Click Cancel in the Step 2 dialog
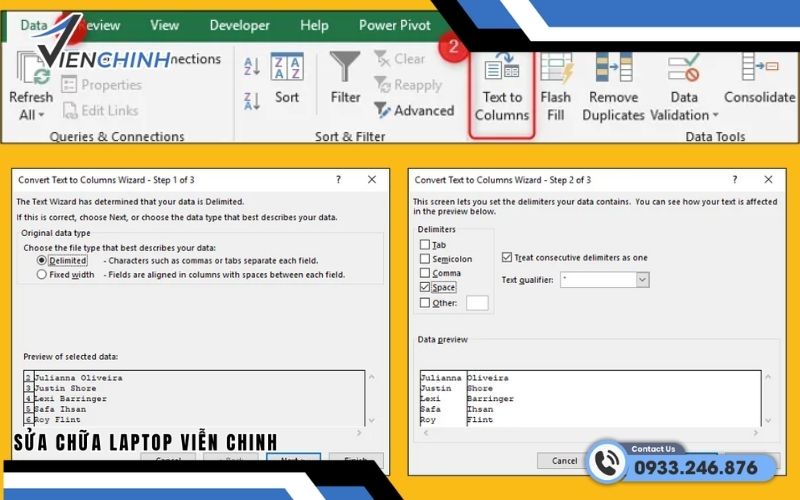Viewport: 800px width, 500px height. click(x=564, y=461)
